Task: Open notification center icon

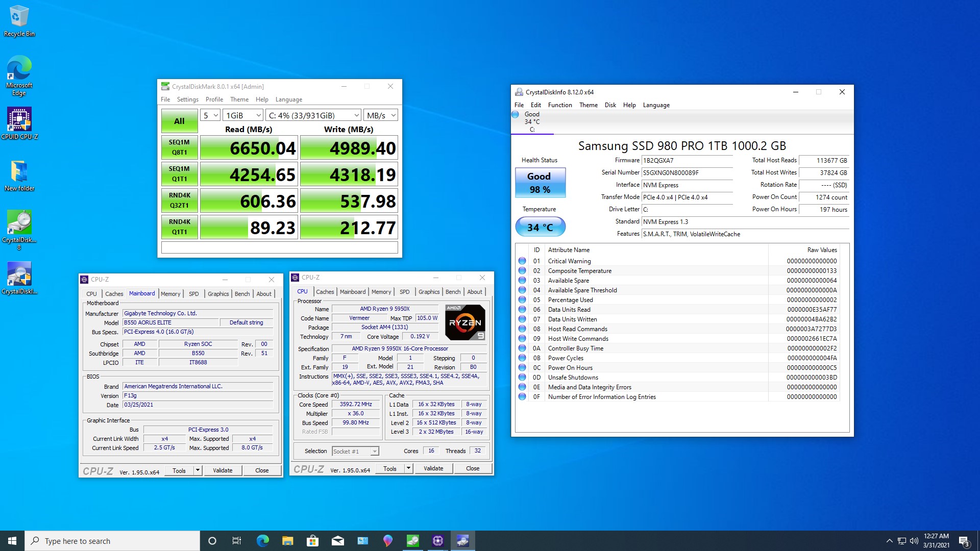Action: point(964,541)
